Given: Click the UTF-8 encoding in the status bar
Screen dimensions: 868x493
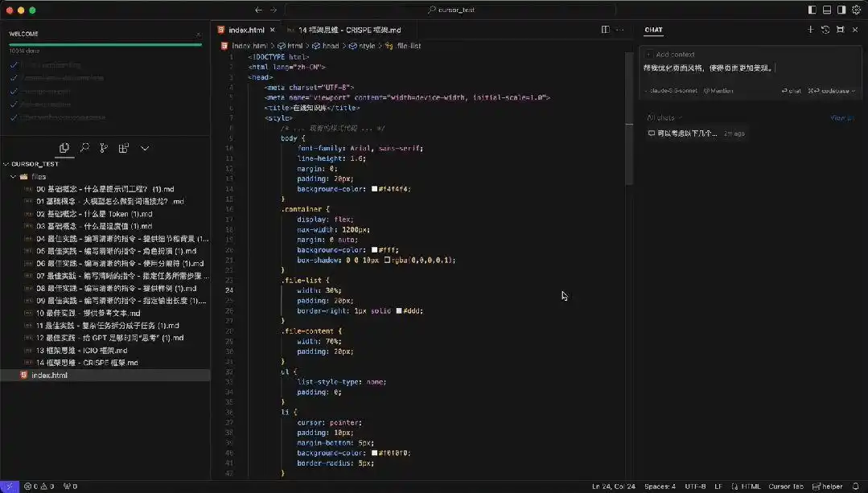Looking at the screenshot, I should [x=693, y=487].
